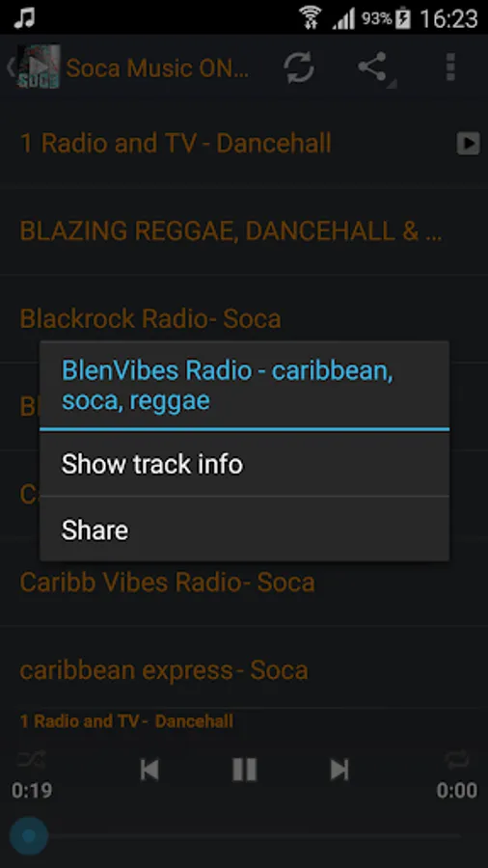Play the Caribb Vibes Radio- Soca station
Viewport: 488px width, 868px height.
pos(244,583)
